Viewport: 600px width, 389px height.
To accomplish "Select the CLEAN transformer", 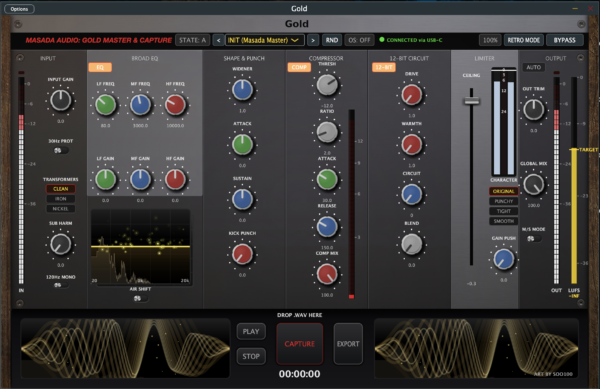I will coord(60,189).
